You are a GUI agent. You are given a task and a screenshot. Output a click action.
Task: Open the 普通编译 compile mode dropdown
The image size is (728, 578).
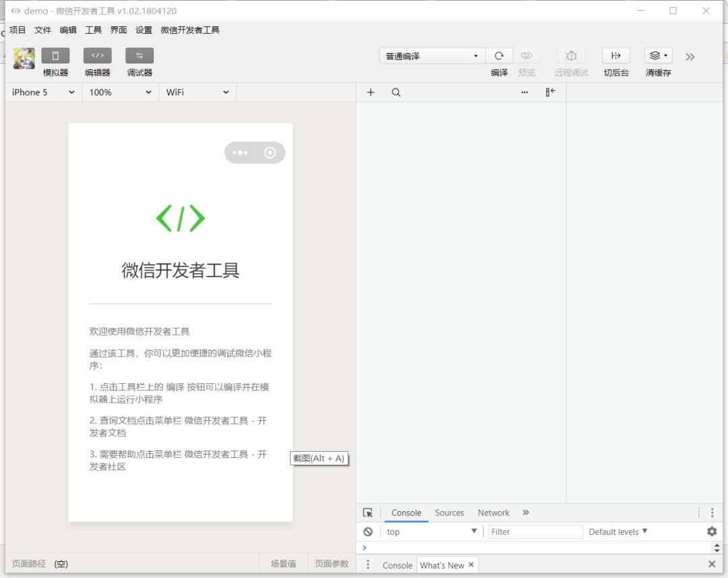coord(432,56)
